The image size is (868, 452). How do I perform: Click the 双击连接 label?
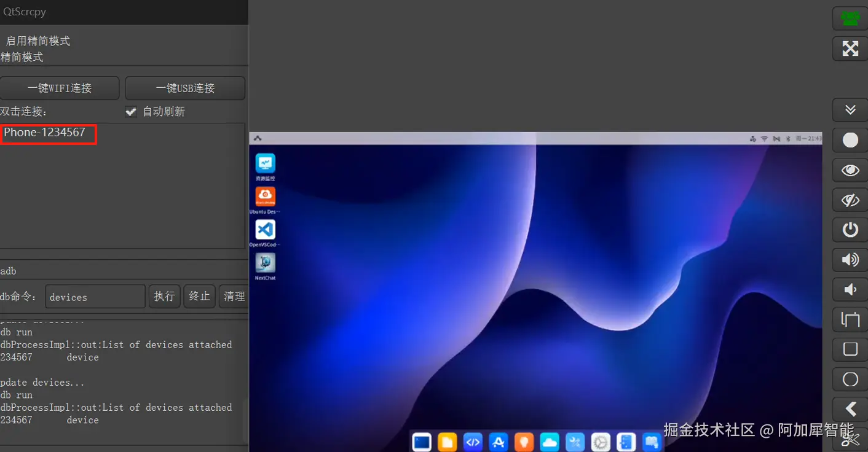click(23, 112)
